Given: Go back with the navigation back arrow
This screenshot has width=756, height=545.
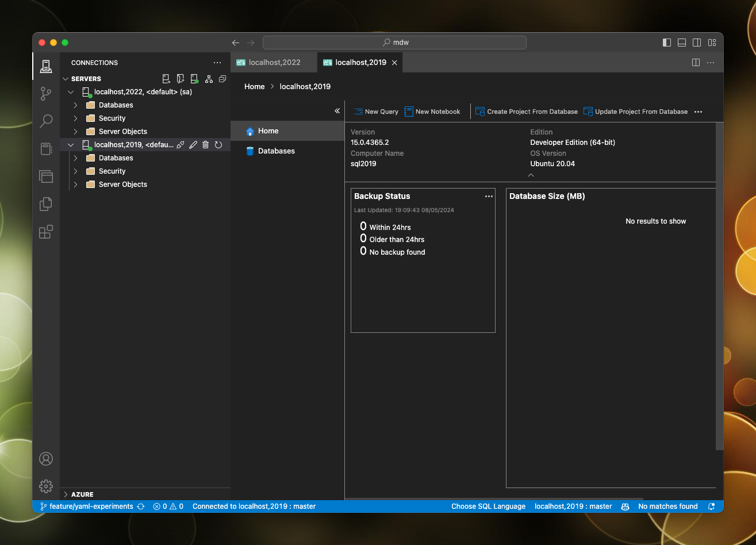Looking at the screenshot, I should pos(236,43).
